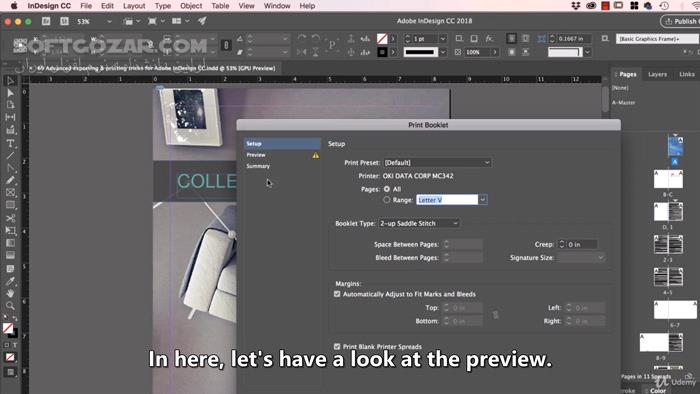Switch to the Layers panel tab
Image resolution: width=700 pixels, height=394 pixels.
click(657, 75)
